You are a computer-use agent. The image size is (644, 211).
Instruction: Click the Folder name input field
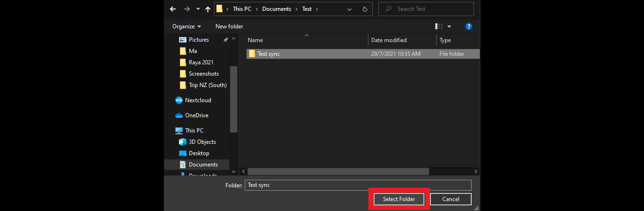click(358, 185)
